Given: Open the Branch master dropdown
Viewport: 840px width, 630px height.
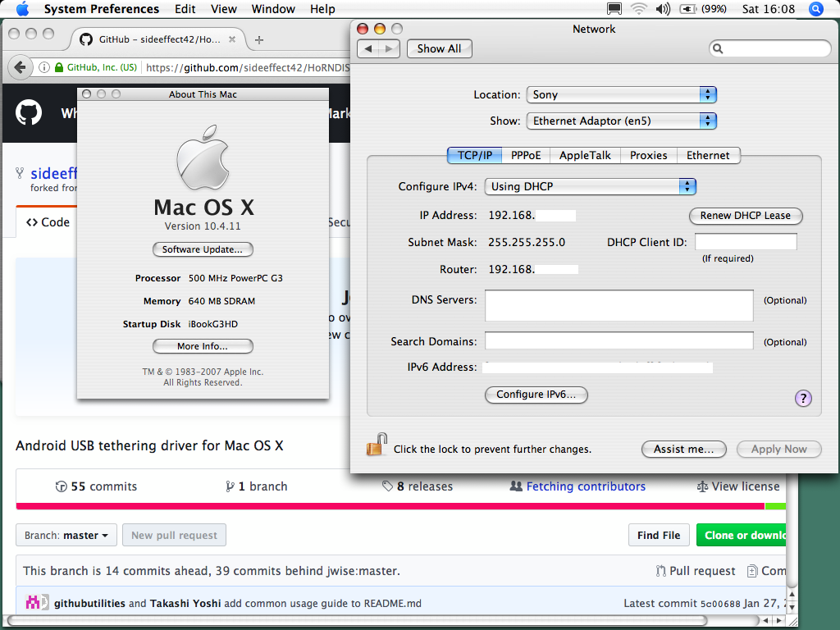Looking at the screenshot, I should tap(66, 535).
